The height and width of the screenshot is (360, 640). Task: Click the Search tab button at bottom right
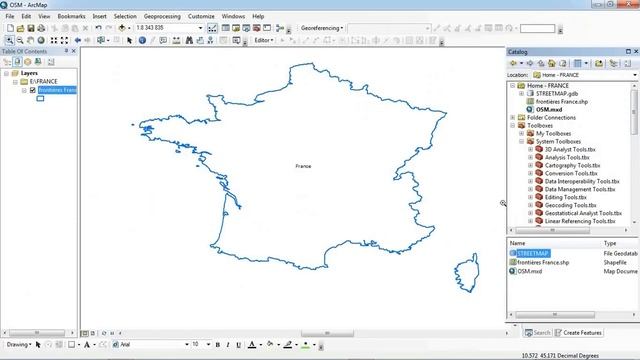(538, 333)
